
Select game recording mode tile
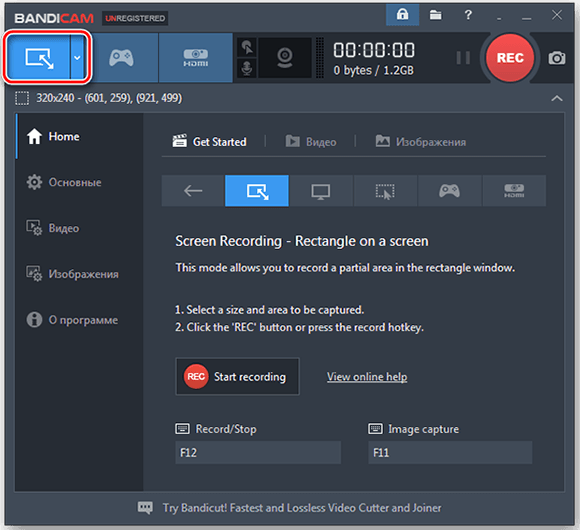[449, 191]
